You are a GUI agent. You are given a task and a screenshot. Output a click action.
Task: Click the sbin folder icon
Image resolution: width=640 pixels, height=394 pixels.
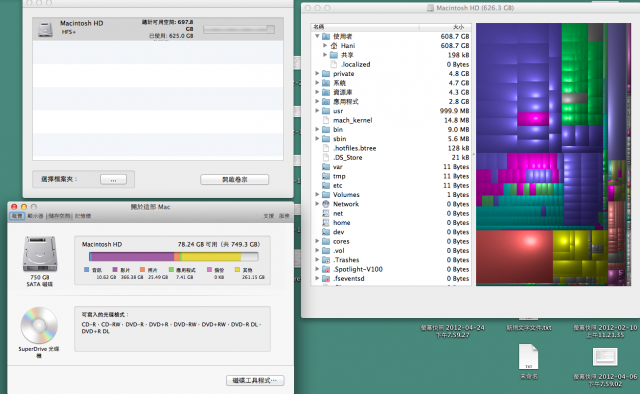[x=326, y=139]
